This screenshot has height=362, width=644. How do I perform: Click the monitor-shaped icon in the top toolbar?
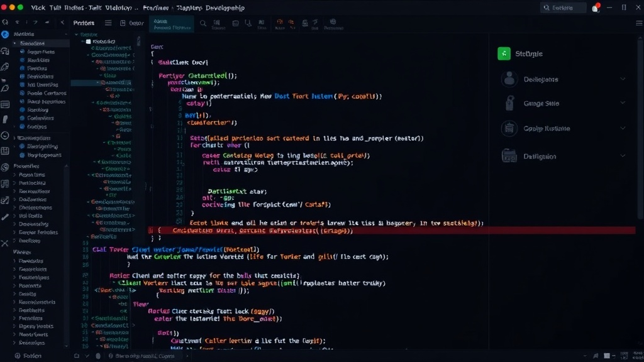235,23
